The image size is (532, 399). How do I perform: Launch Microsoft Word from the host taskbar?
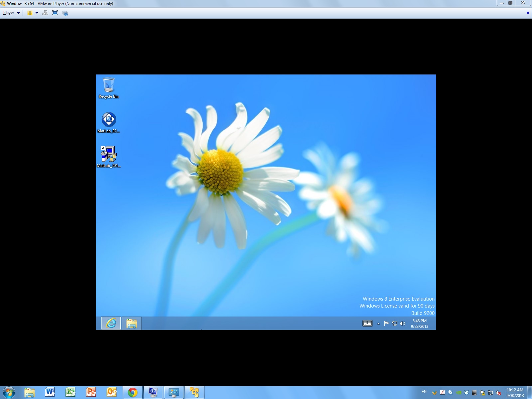pos(50,392)
